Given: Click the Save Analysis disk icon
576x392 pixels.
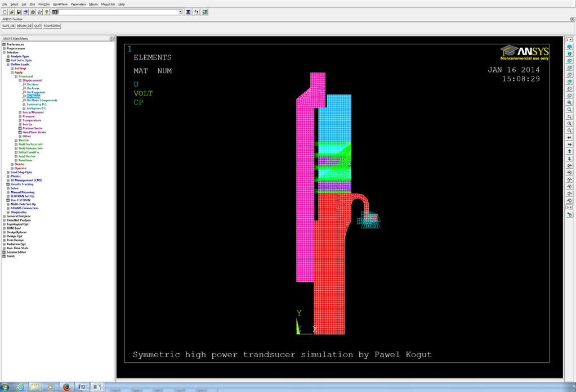Looking at the screenshot, I should tap(19, 12).
